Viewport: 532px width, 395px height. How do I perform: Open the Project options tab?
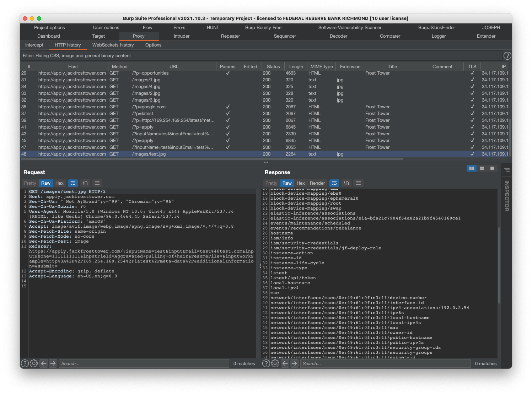[x=49, y=28]
